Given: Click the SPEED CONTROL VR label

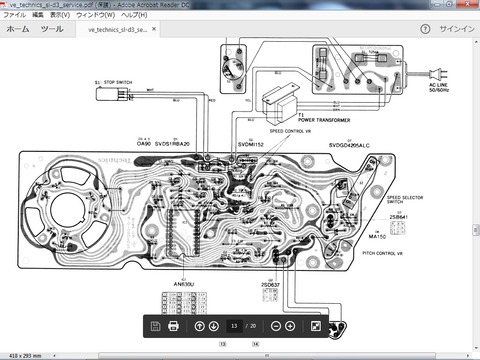Looking at the screenshot, I should pyautogui.click(x=290, y=131).
